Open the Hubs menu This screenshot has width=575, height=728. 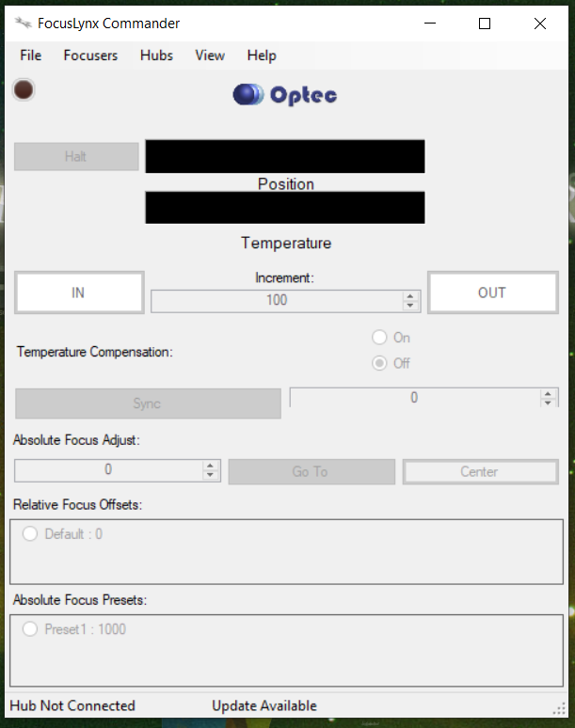tap(156, 55)
